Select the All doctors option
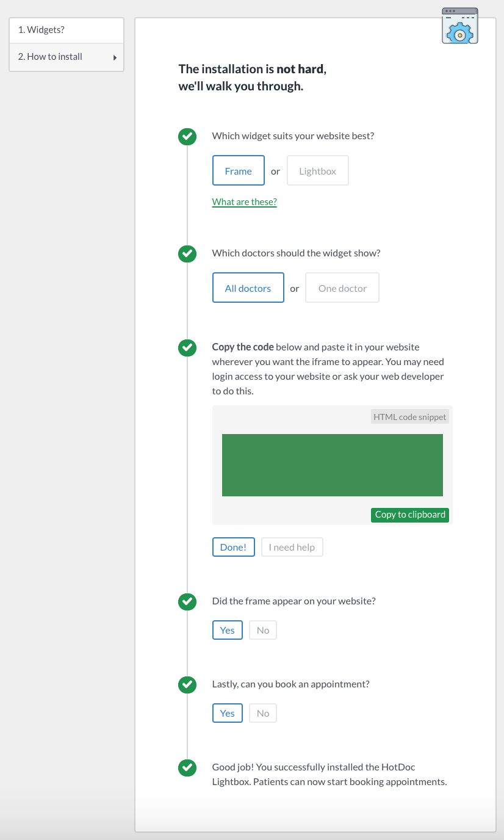The height and width of the screenshot is (840, 504). click(248, 288)
